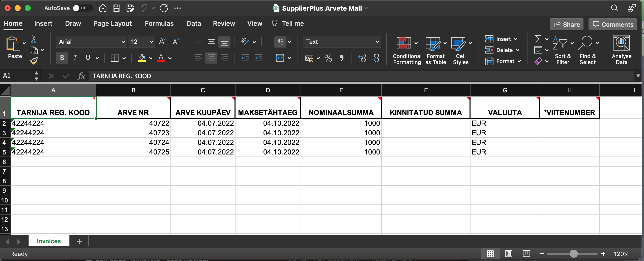644x261 pixels.
Task: Toggle Italic formatting
Action: [75, 58]
